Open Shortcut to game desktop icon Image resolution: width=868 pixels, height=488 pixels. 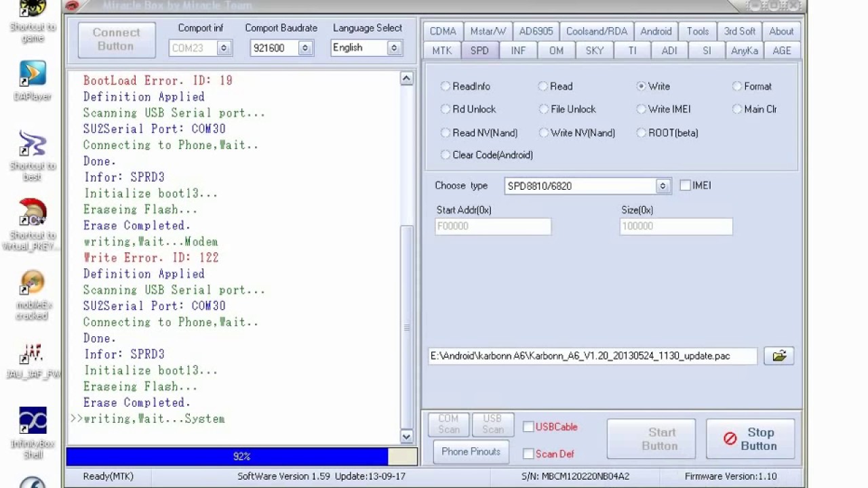pyautogui.click(x=33, y=20)
